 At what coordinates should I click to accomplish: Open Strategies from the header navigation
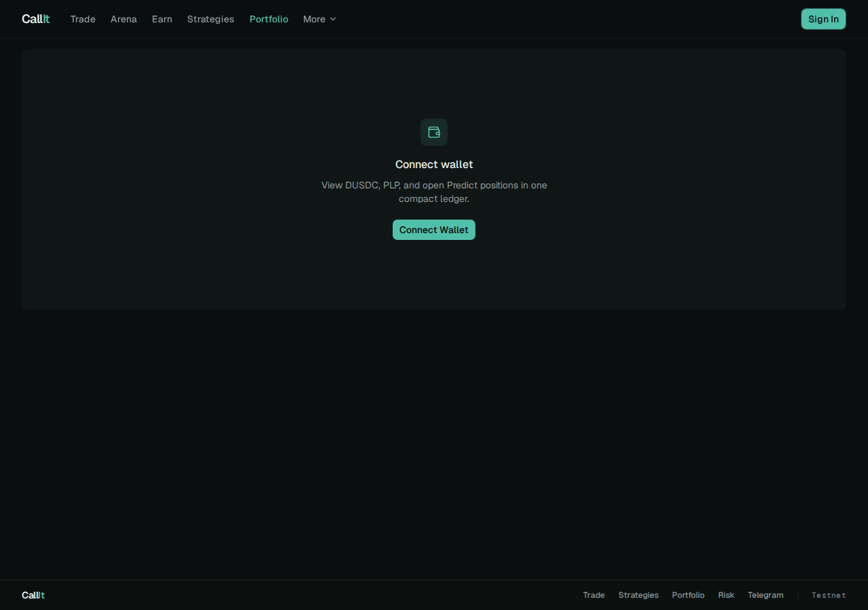[x=211, y=19]
